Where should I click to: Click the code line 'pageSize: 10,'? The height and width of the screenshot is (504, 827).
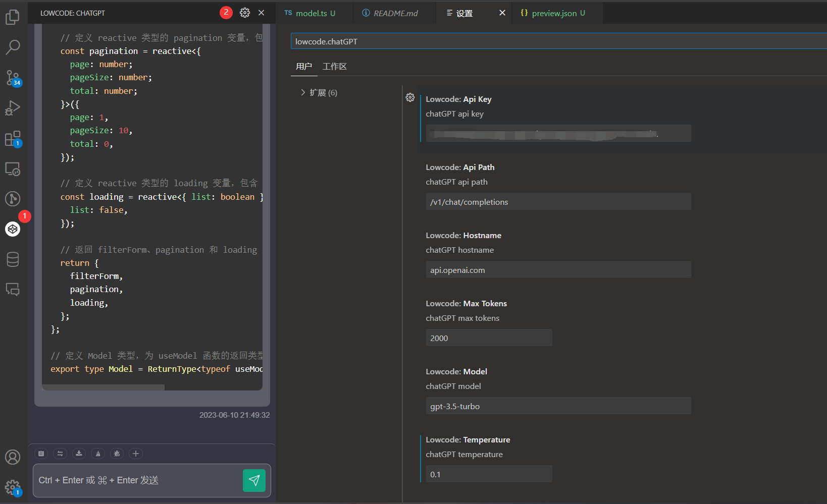pos(101,131)
